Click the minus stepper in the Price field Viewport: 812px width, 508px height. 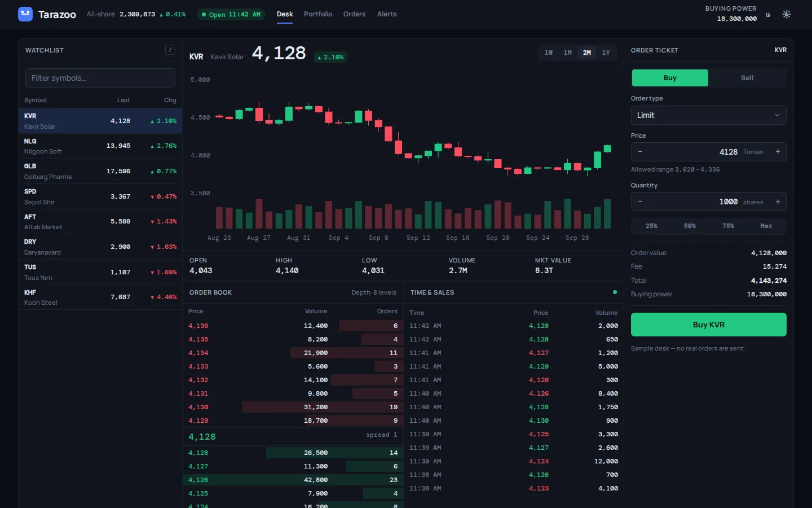click(640, 152)
